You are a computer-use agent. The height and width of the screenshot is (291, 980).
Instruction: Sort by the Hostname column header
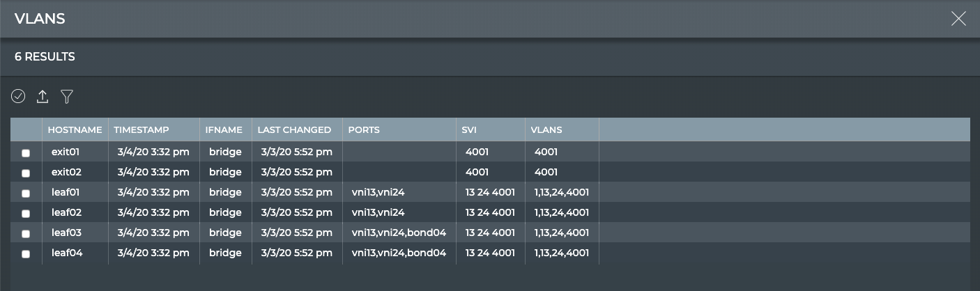75,129
